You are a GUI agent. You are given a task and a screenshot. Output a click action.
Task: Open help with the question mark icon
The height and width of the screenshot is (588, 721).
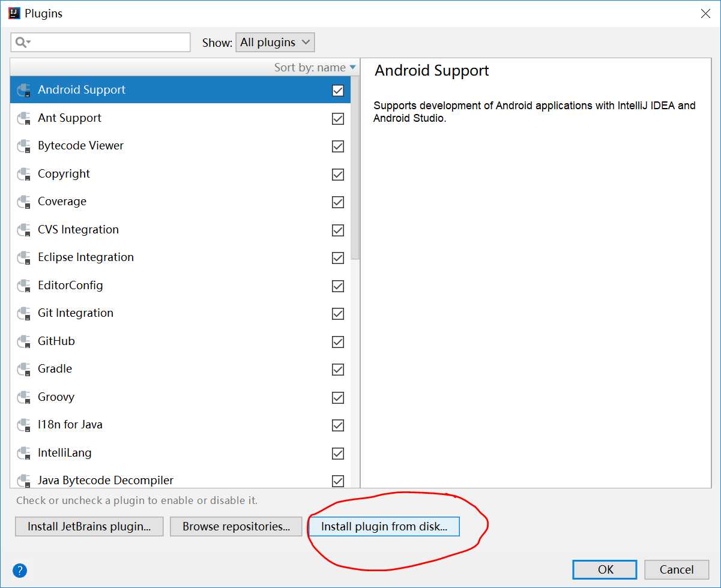tap(20, 570)
